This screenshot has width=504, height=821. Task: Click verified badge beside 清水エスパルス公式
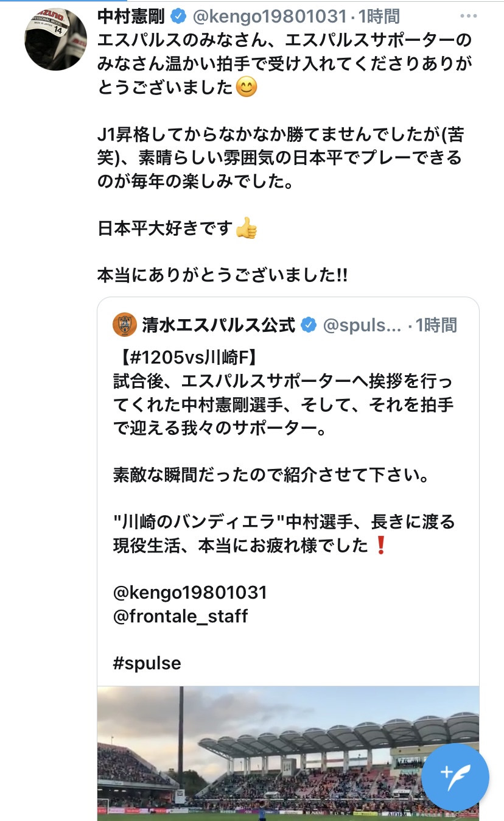[309, 325]
